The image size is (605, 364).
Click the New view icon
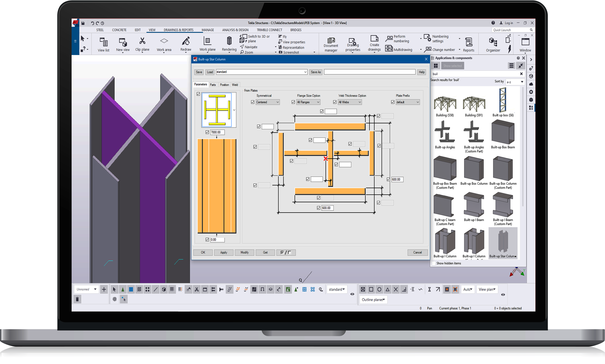coord(123,42)
